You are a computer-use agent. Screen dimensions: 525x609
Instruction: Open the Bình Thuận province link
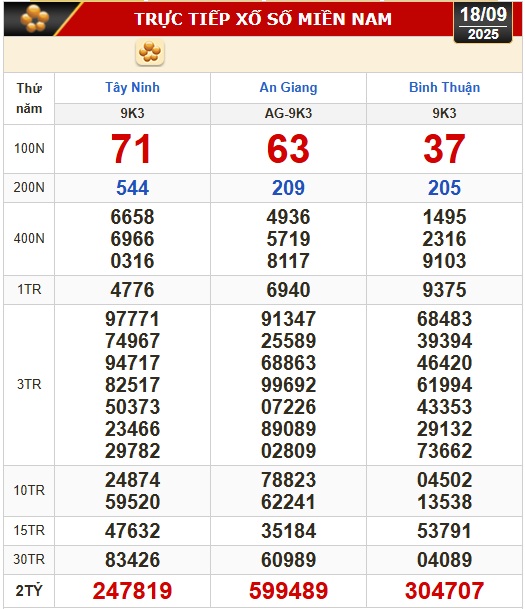pos(444,87)
